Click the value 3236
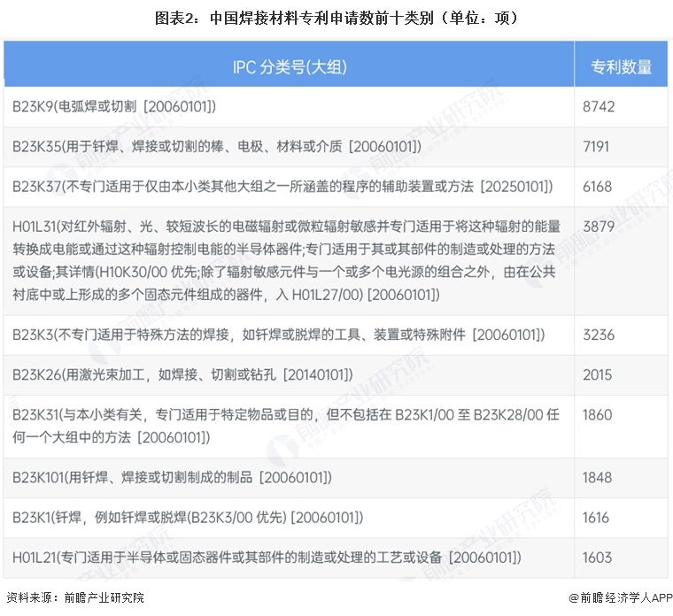The height and width of the screenshot is (616, 673). [599, 335]
